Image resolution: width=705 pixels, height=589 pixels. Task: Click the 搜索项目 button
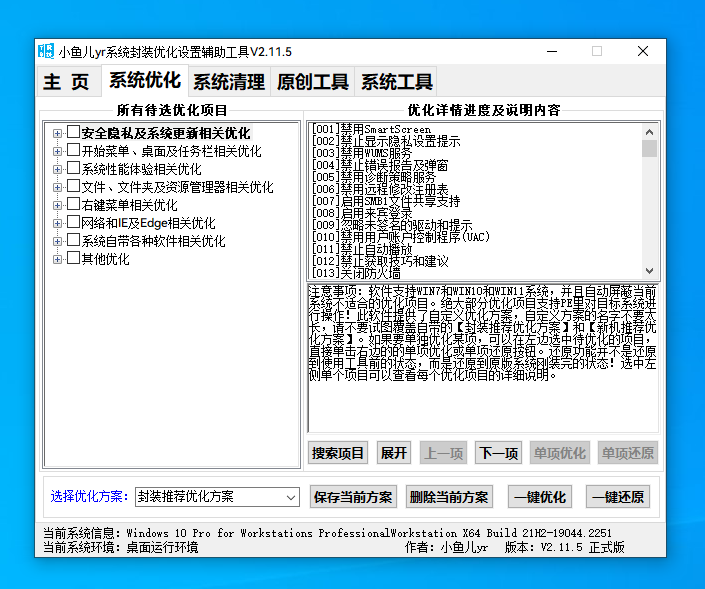pos(338,453)
